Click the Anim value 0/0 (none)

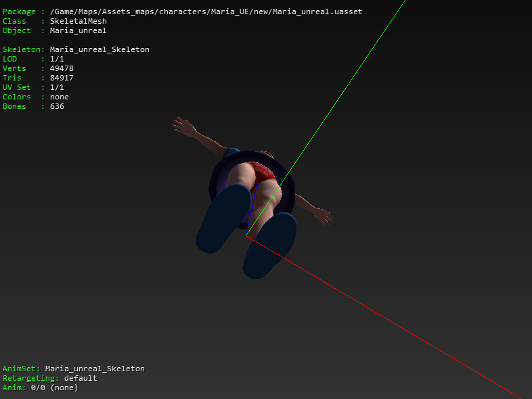click(x=55, y=388)
